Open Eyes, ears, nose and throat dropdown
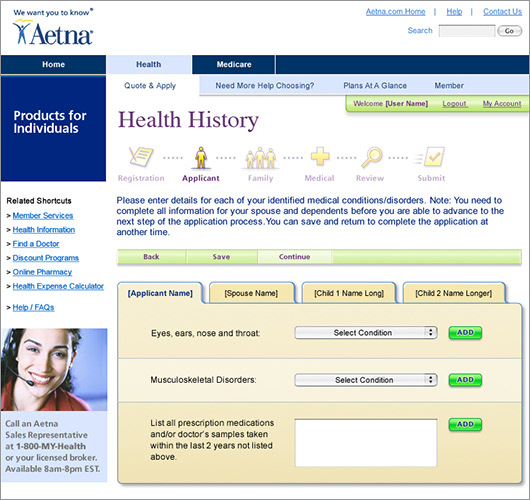This screenshot has width=530, height=500. coord(366,333)
